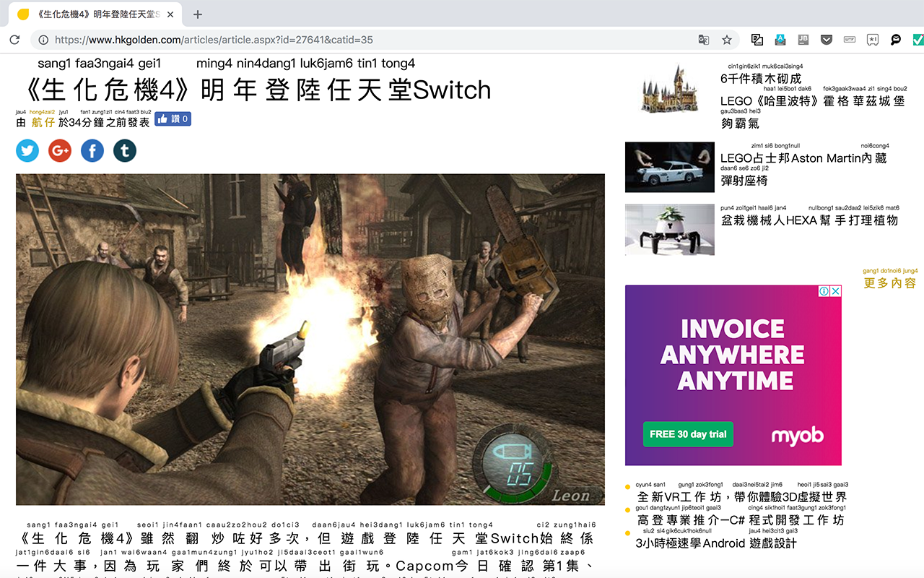924x578 pixels.
Task: Save page with the Pocket extension icon
Action: [827, 40]
